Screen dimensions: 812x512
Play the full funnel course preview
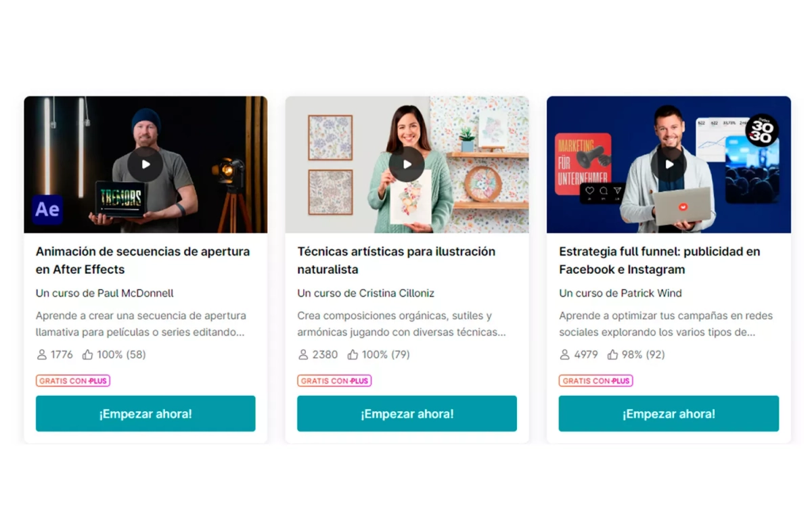point(669,164)
